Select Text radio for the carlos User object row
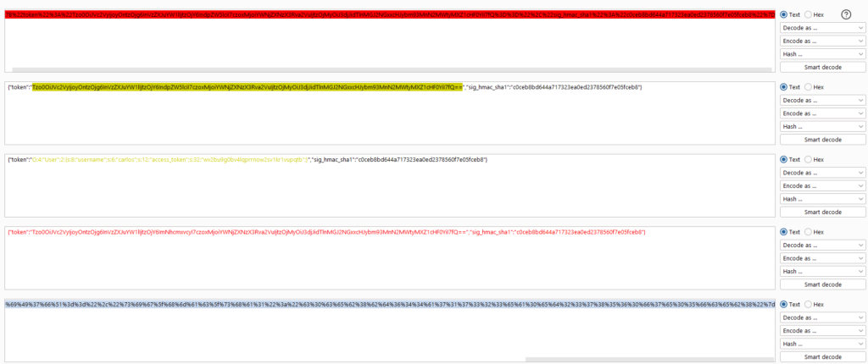This screenshot has width=868, height=364. coord(784,159)
